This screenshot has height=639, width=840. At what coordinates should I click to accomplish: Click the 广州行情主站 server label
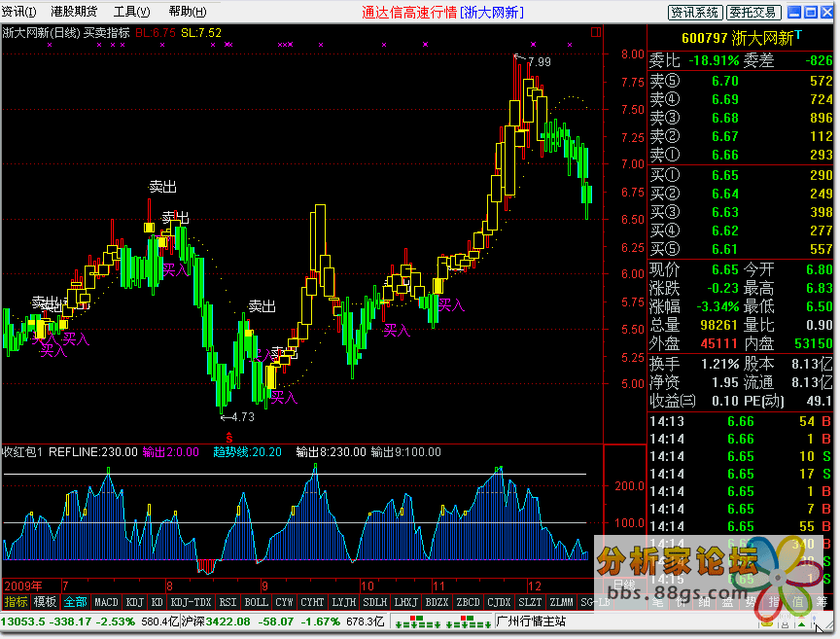click(531, 621)
